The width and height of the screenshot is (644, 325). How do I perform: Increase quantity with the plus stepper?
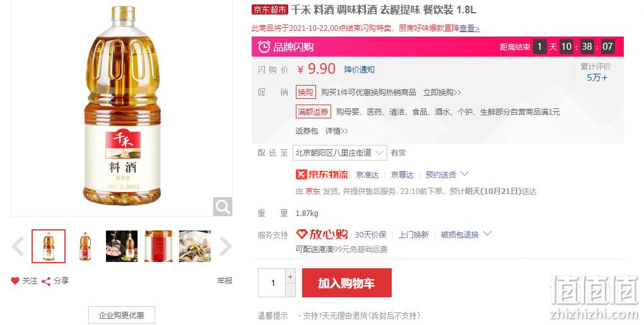click(290, 277)
